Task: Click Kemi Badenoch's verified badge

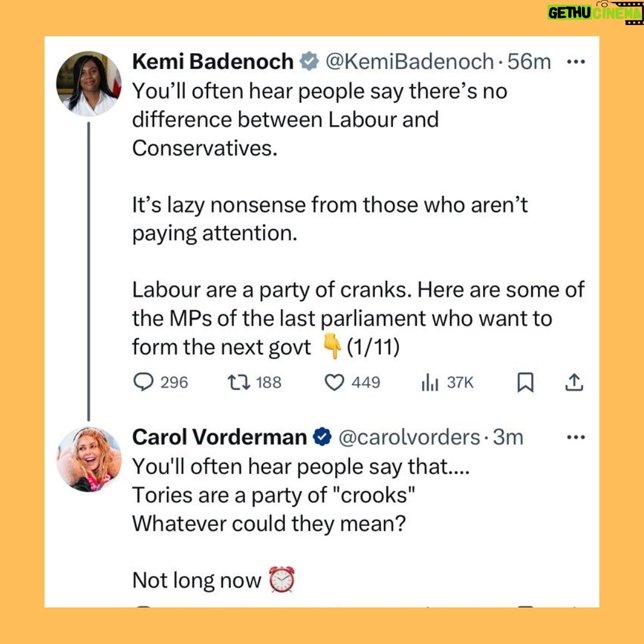Action: pyautogui.click(x=308, y=62)
